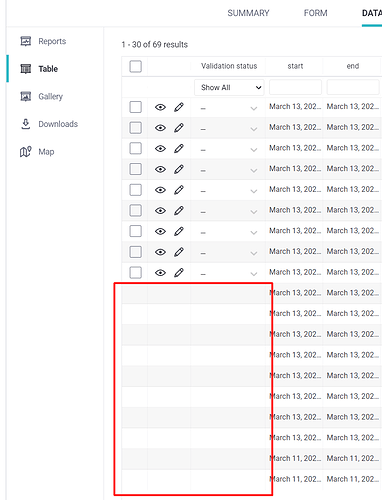Open the Map view in sidebar
This screenshot has width=382, height=500.
coord(37,152)
